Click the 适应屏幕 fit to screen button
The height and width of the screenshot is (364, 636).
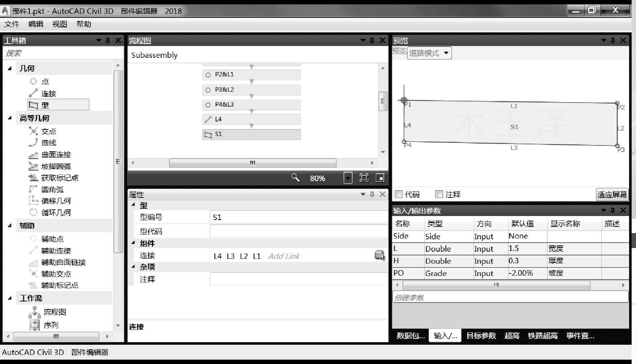(612, 195)
